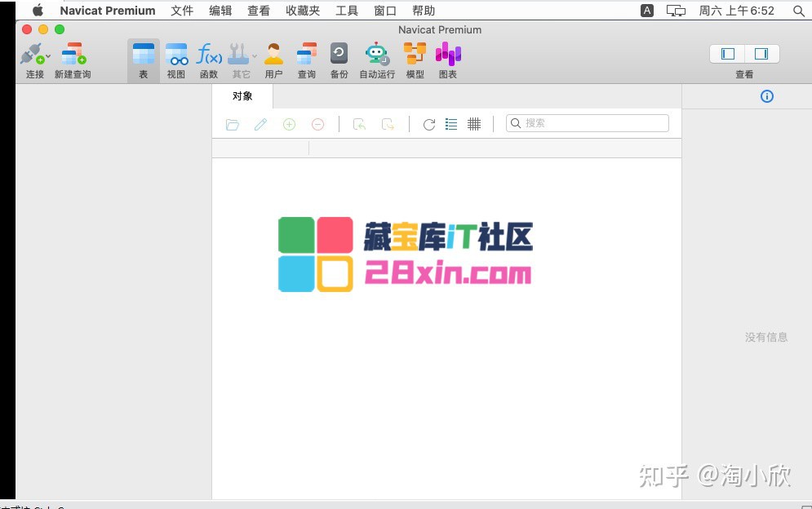Open the 窗口 window menu
This screenshot has height=509, width=812.
click(384, 11)
